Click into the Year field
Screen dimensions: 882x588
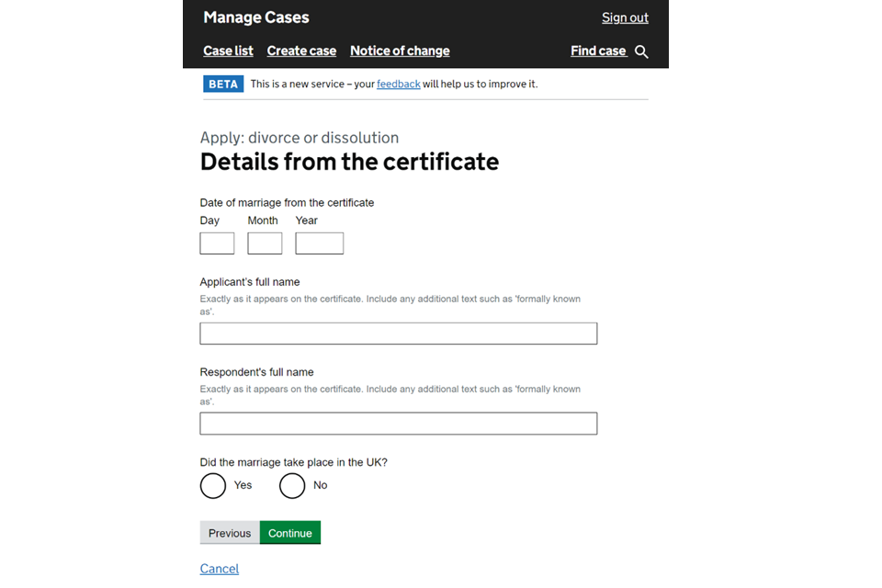coord(319,243)
